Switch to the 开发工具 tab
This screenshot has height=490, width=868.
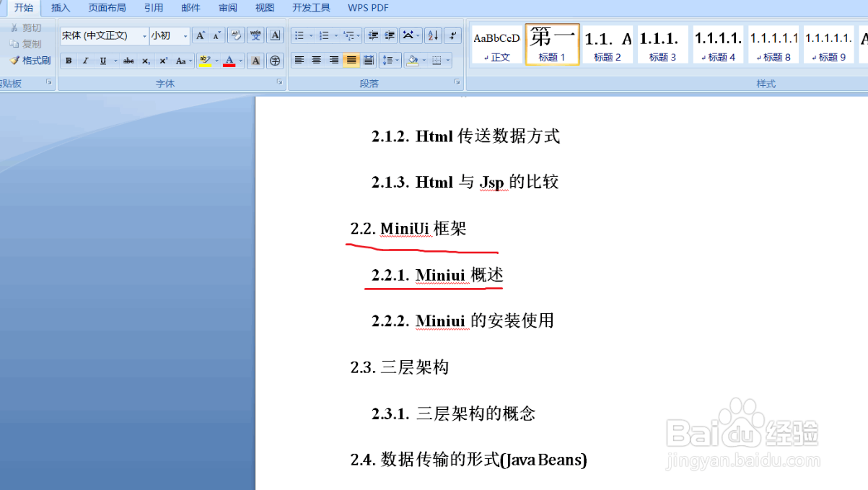coord(311,8)
